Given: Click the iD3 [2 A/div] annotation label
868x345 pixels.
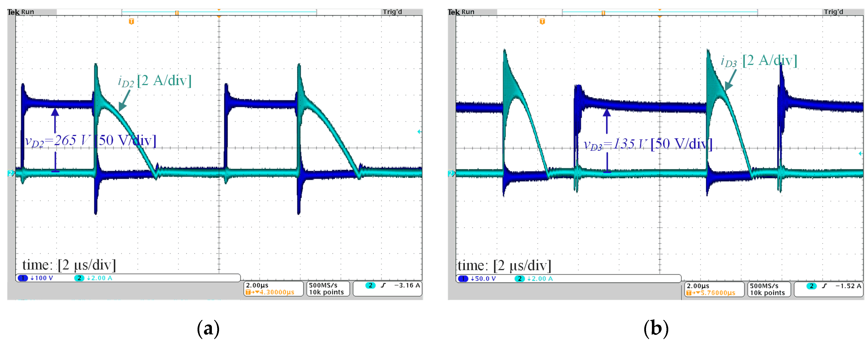Looking at the screenshot, I should [759, 61].
